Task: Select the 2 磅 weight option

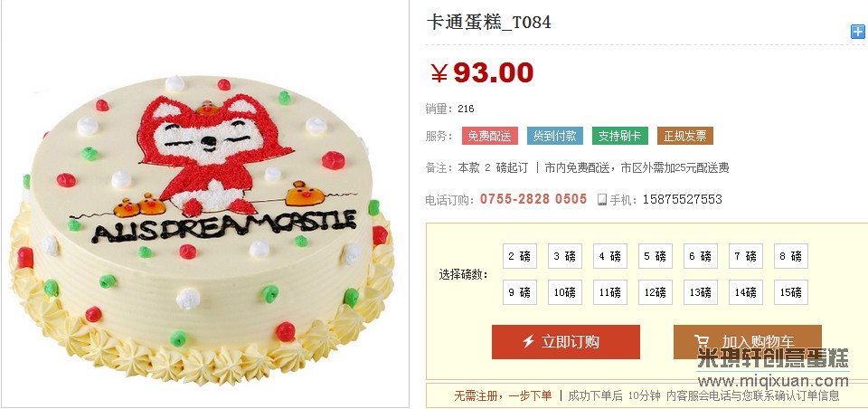Action: 520,256
